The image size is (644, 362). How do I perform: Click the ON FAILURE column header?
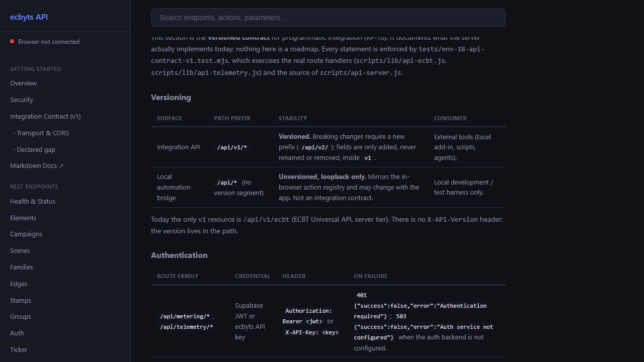click(x=371, y=276)
